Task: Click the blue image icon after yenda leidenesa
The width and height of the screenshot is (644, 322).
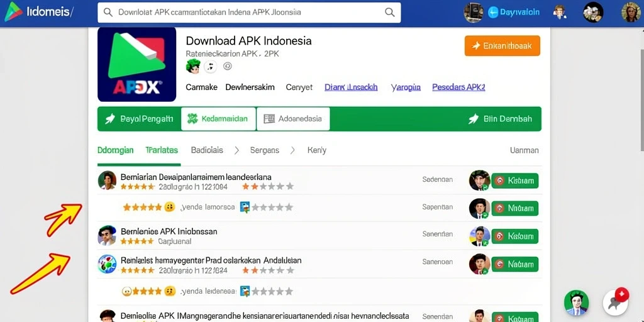Action: 245,292
